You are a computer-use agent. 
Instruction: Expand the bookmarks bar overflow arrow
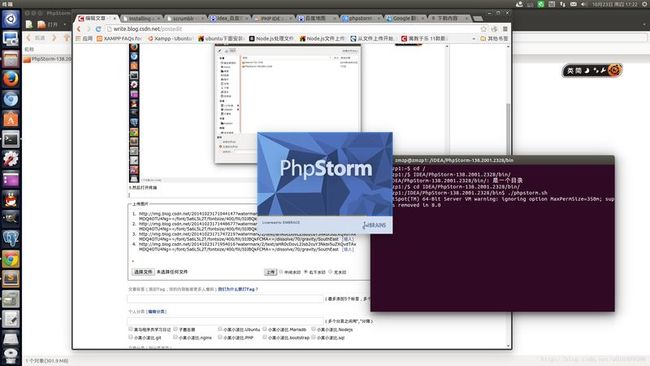tap(474, 39)
